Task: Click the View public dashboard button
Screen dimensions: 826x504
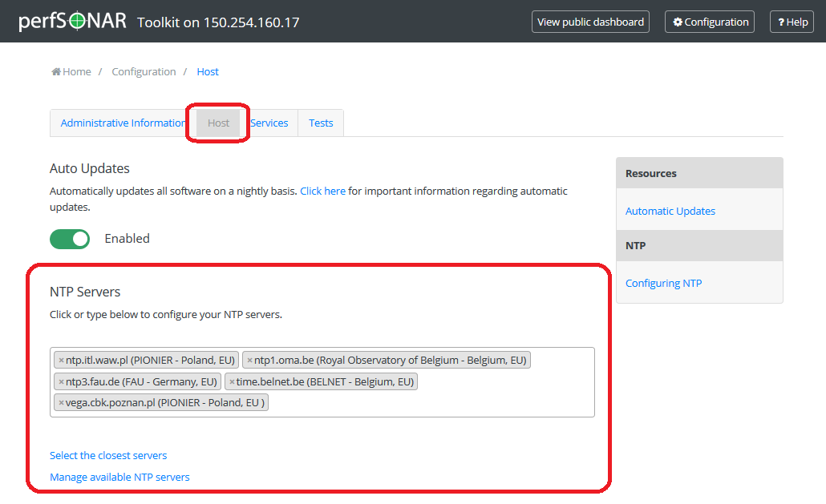Action: click(x=590, y=22)
